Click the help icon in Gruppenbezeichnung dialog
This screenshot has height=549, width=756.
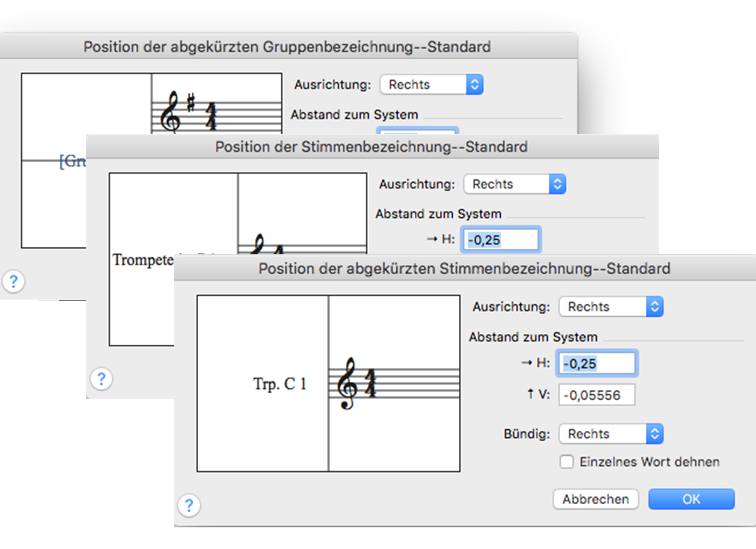point(13,282)
